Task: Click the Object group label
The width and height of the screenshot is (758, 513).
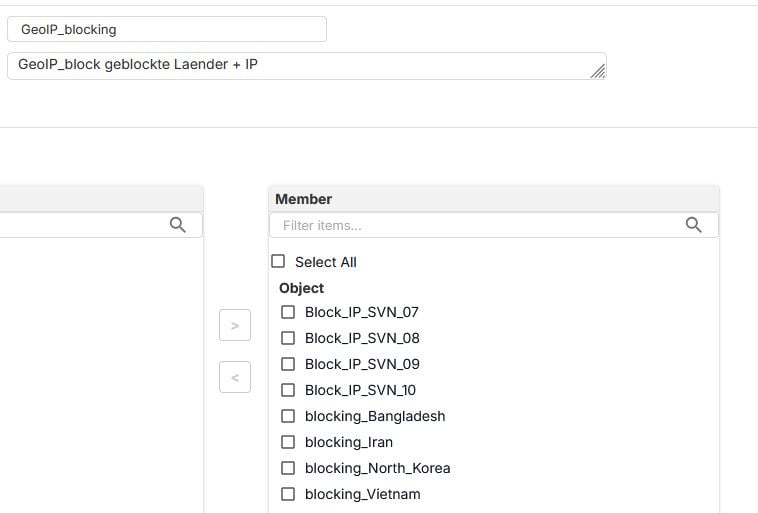Action: click(x=302, y=288)
